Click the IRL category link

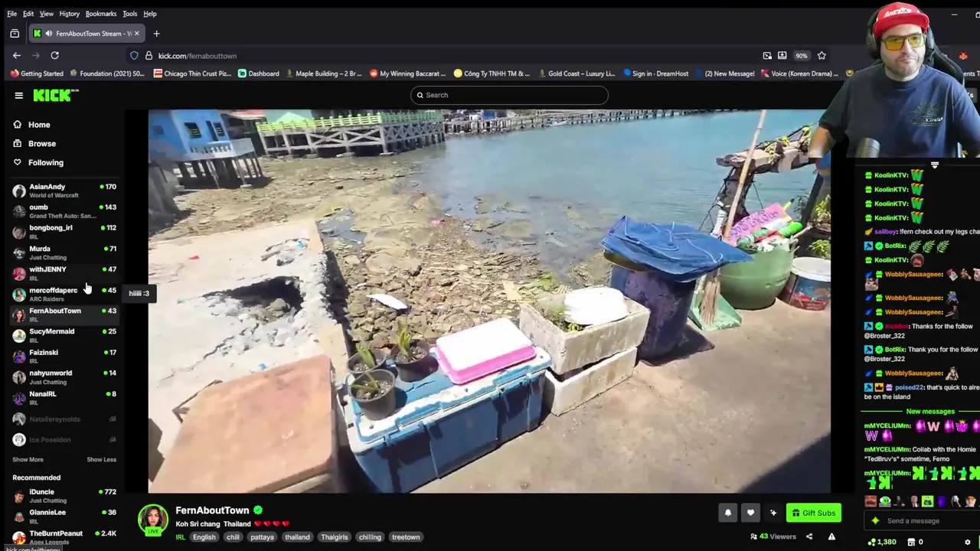tap(181, 537)
